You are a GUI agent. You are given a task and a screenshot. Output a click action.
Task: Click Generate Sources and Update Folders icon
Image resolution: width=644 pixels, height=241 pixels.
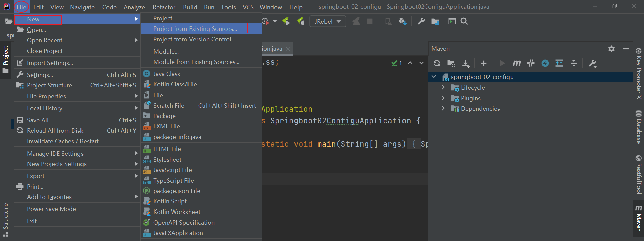(x=451, y=63)
